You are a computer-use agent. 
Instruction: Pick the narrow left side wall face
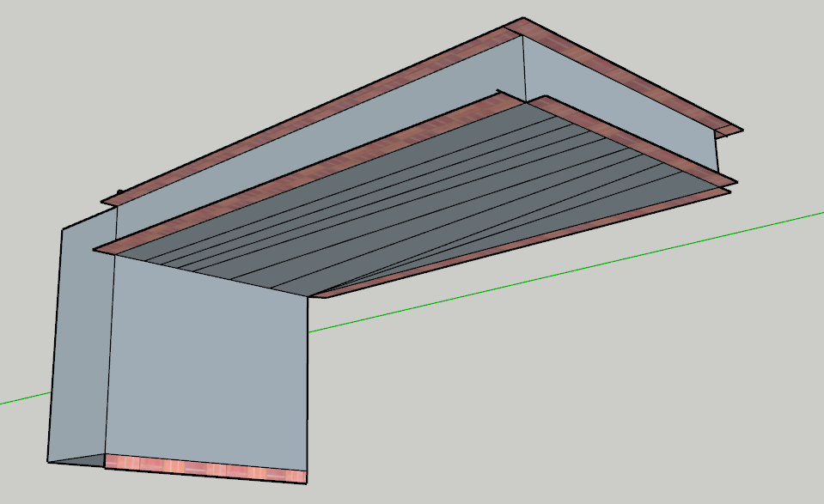[x=82, y=343]
